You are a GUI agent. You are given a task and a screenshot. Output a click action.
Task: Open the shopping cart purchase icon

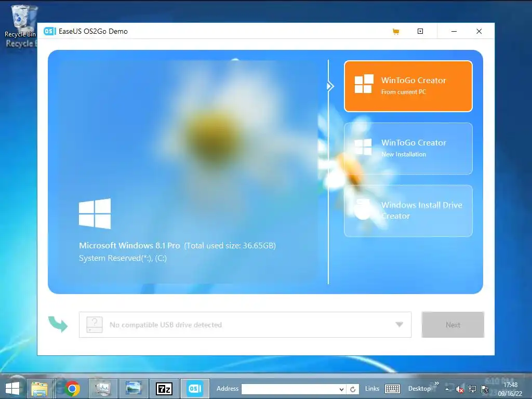pos(395,32)
